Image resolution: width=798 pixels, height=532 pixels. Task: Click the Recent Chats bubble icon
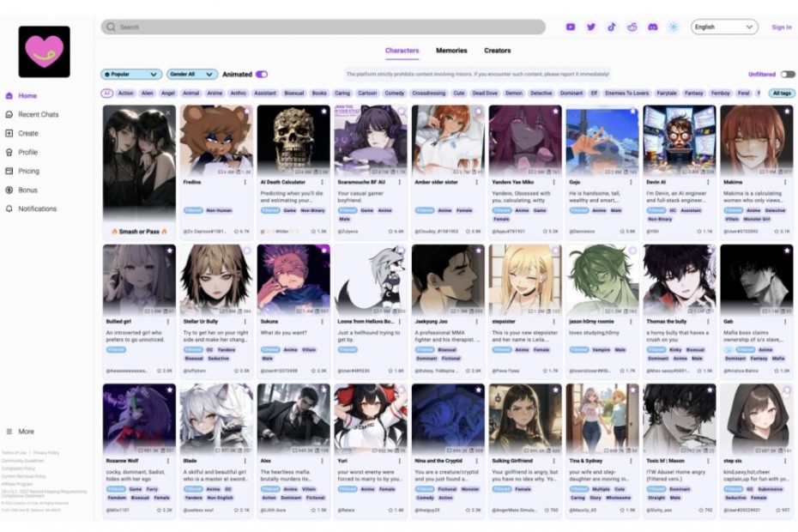pyautogui.click(x=9, y=114)
